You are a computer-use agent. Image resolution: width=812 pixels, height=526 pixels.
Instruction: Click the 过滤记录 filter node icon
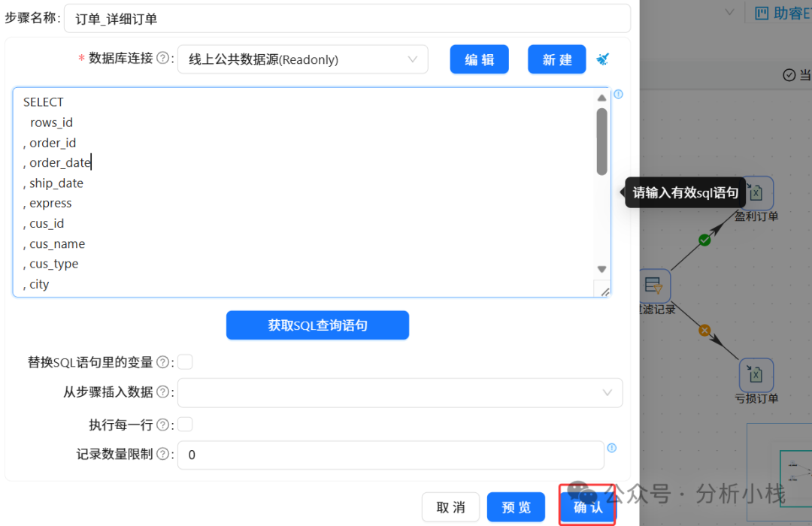pos(653,286)
